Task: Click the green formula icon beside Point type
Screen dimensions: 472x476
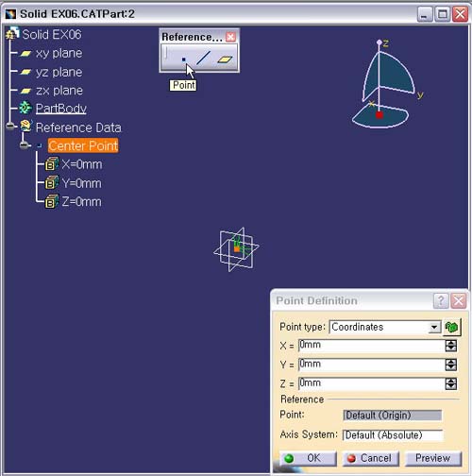Action: 452,327
